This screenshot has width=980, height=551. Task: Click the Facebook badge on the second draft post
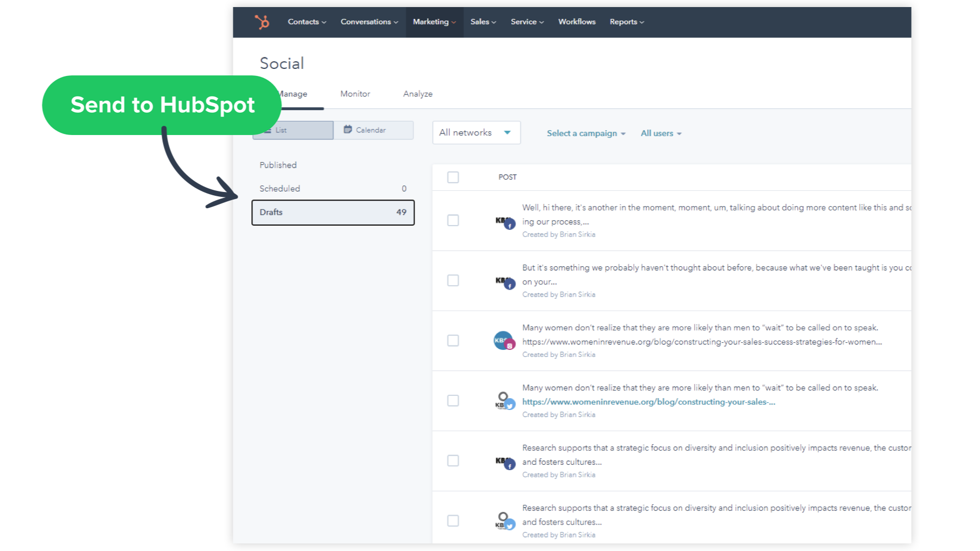point(510,284)
